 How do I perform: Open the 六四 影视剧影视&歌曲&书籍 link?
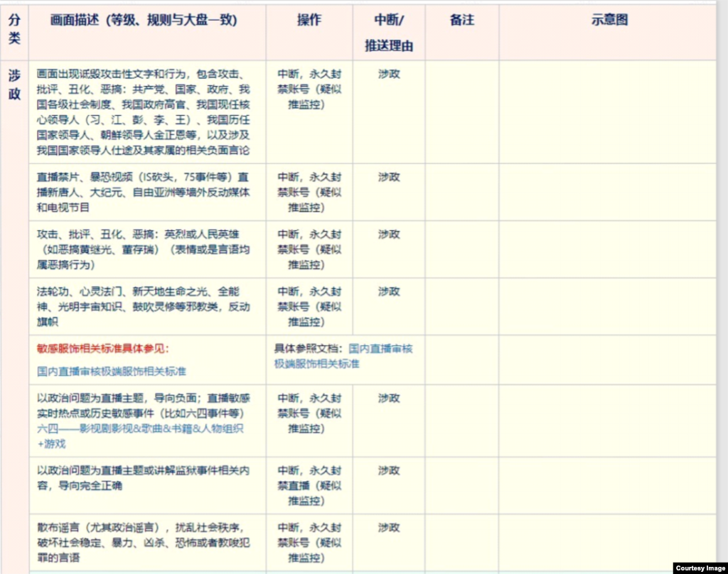tap(140, 429)
